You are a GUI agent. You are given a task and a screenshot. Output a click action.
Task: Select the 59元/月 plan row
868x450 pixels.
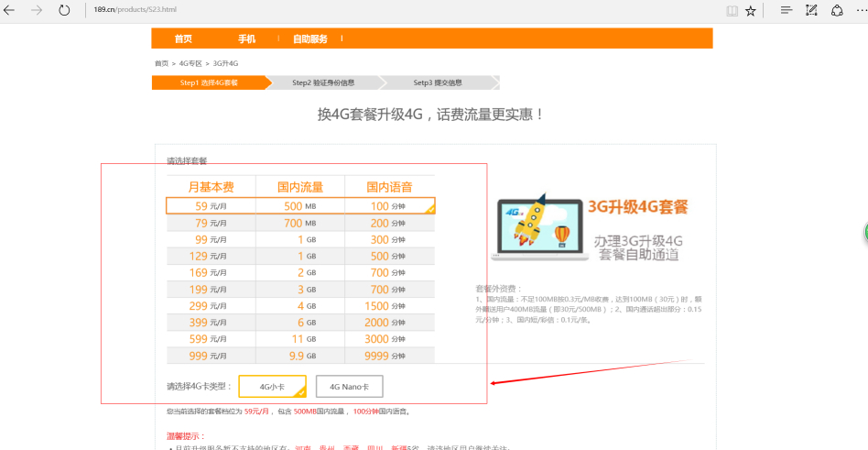tap(300, 206)
